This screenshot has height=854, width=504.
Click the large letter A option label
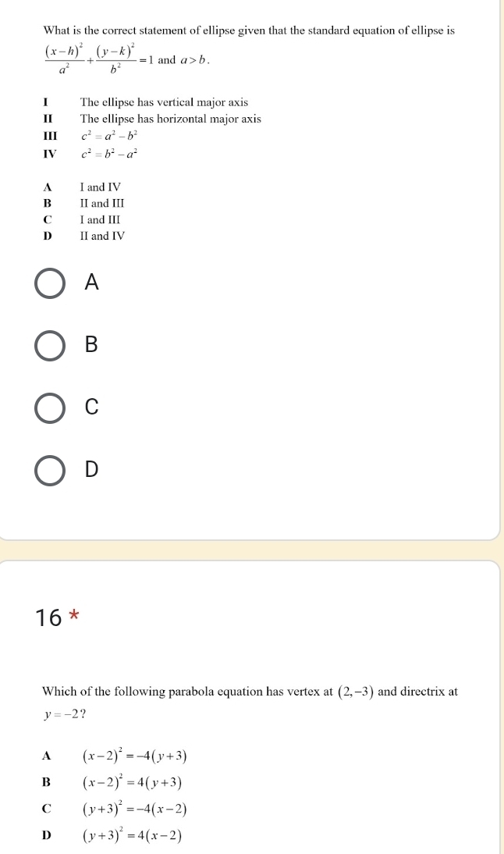click(92, 283)
